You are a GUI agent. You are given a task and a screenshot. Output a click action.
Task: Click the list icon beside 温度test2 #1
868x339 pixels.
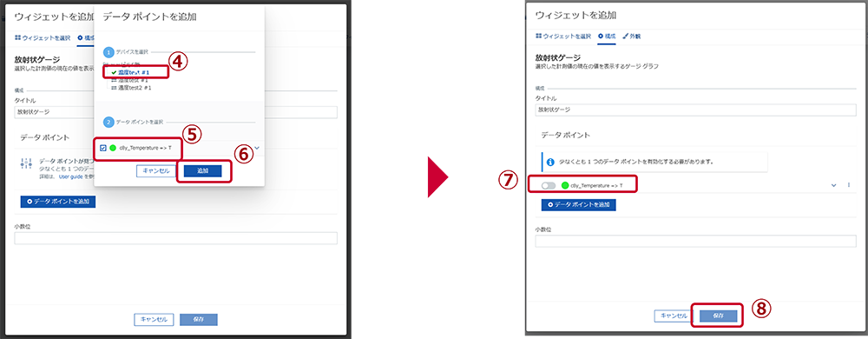(114, 88)
